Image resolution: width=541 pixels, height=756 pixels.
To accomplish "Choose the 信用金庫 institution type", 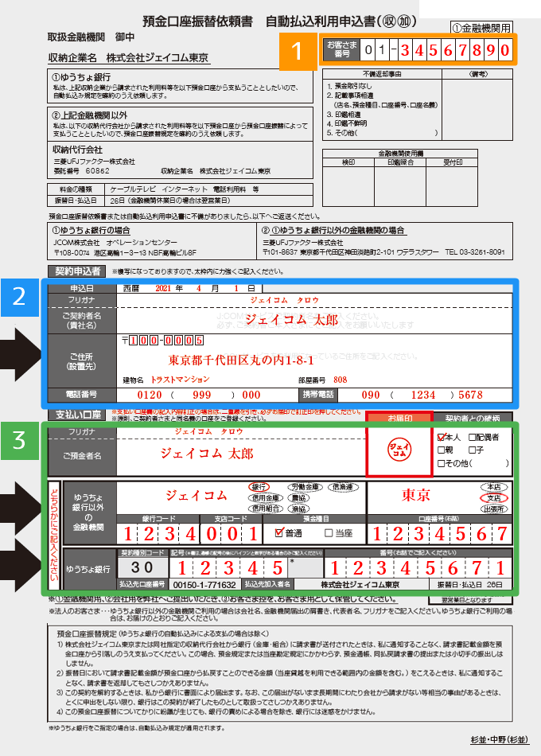I will 265,497.
